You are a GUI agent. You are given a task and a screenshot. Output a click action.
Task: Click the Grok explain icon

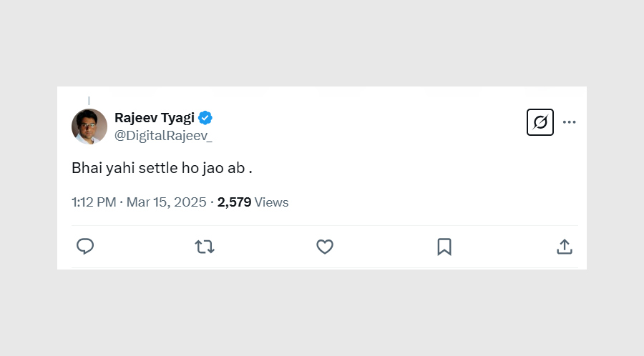pyautogui.click(x=540, y=122)
